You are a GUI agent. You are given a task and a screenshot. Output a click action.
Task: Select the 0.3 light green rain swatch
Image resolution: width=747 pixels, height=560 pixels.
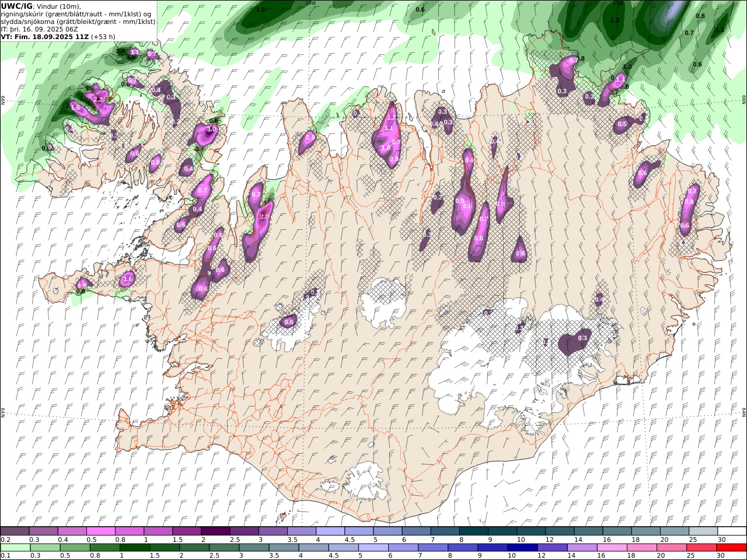pyautogui.click(x=46, y=547)
